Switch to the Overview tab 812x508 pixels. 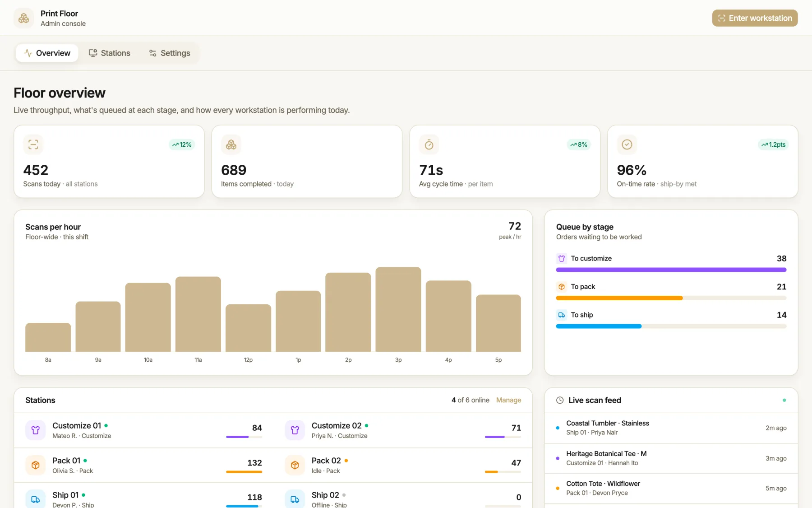point(47,53)
